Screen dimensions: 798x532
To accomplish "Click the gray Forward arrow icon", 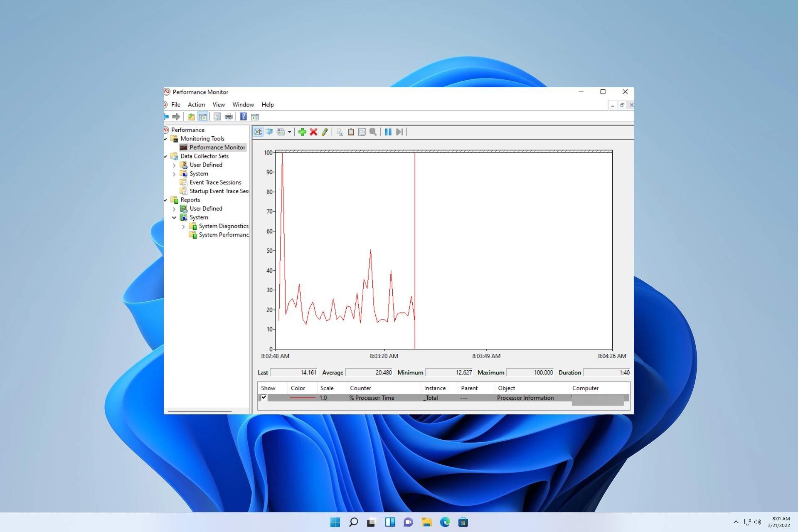I will click(x=176, y=117).
